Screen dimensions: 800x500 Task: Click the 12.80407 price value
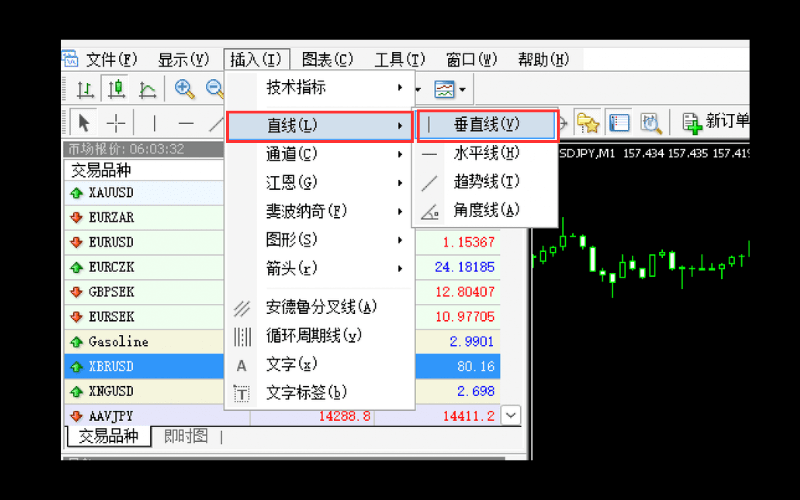point(464,292)
